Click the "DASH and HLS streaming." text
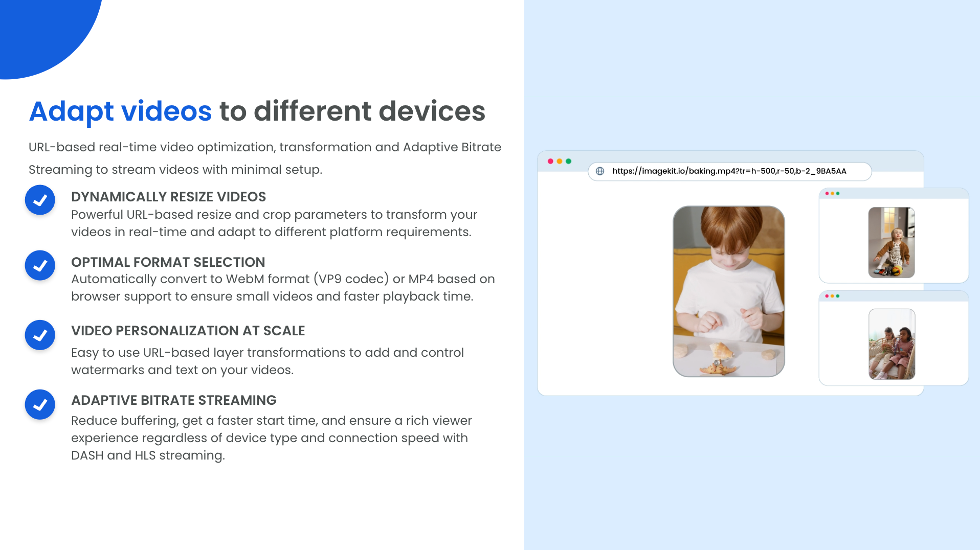 [x=148, y=455]
